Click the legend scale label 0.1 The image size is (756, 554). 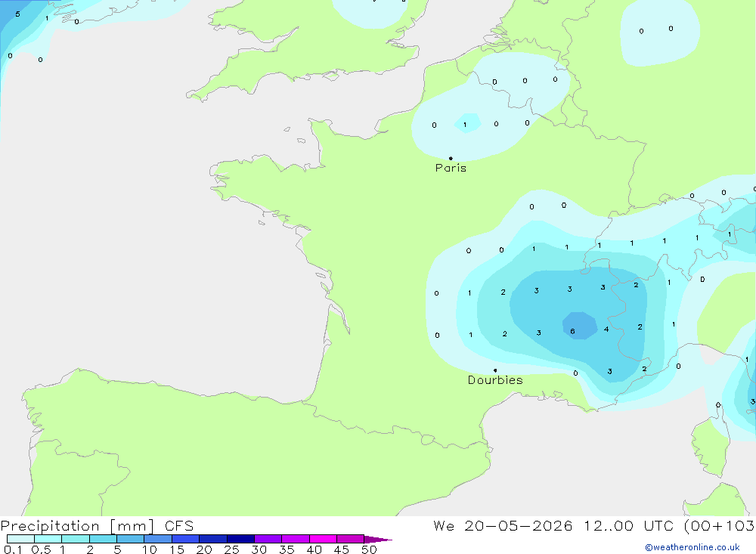13,549
